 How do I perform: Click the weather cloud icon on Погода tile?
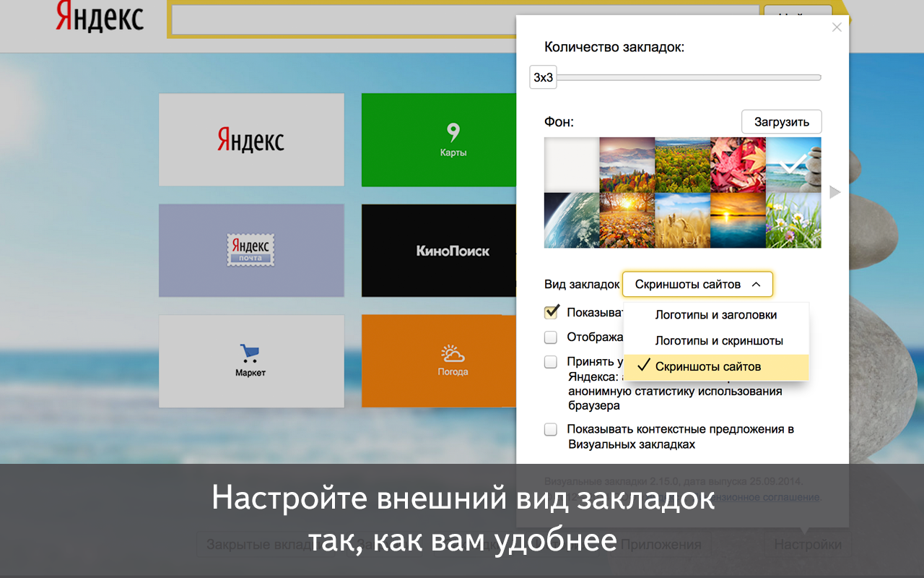click(x=453, y=353)
